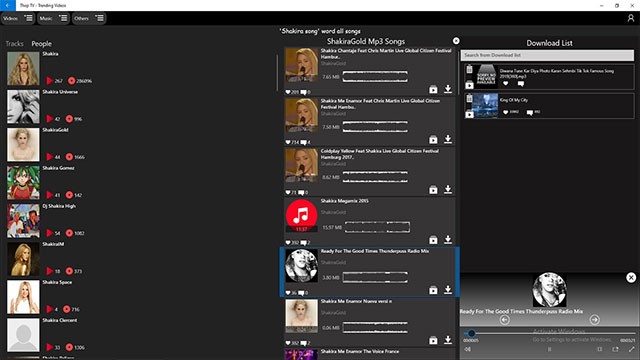This screenshot has width=640, height=360.
Task: Pause the playing track in player
Action: tap(549, 349)
